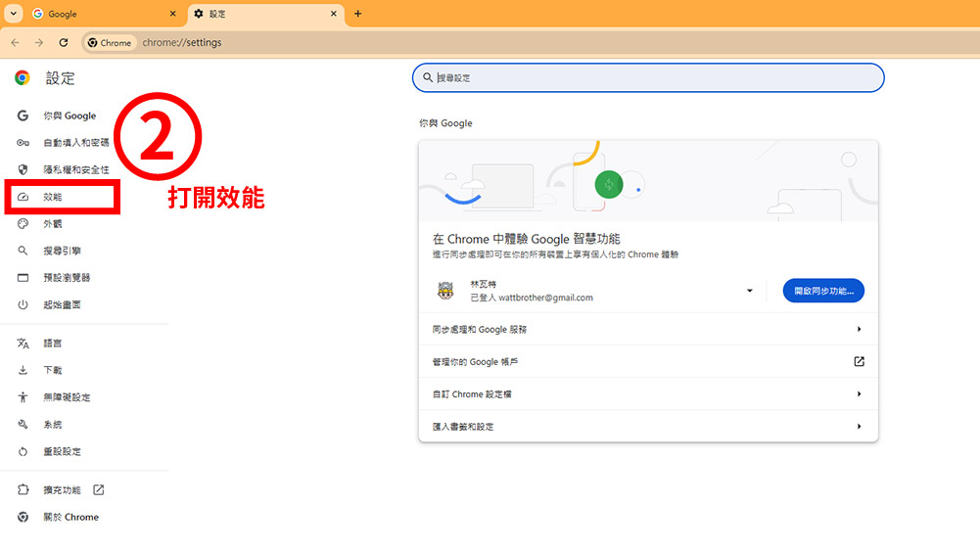Open 重設設定 reset settings

pos(62,451)
